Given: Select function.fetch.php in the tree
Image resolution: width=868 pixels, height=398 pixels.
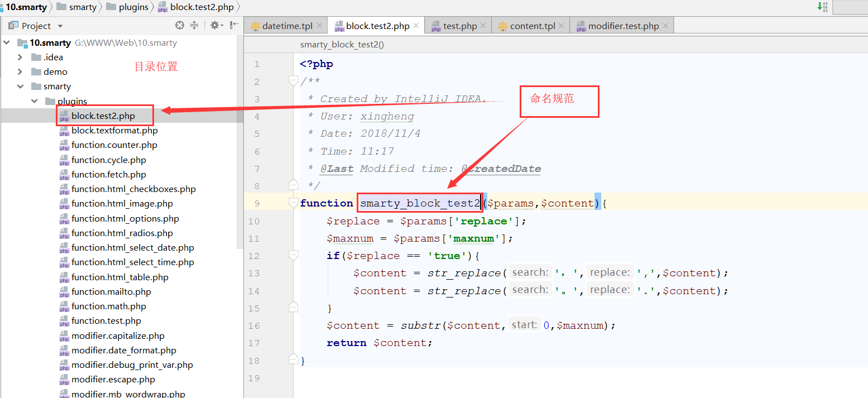Looking at the screenshot, I should (x=109, y=174).
